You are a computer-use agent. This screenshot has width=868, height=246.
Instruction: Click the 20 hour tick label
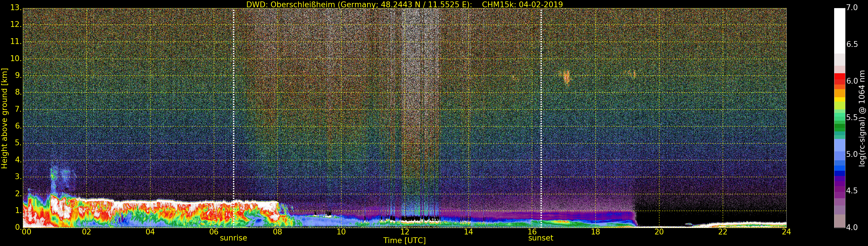(659, 232)
